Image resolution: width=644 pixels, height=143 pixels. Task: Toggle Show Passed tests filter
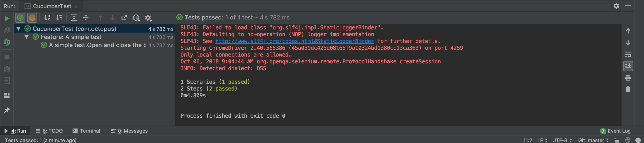click(20, 18)
